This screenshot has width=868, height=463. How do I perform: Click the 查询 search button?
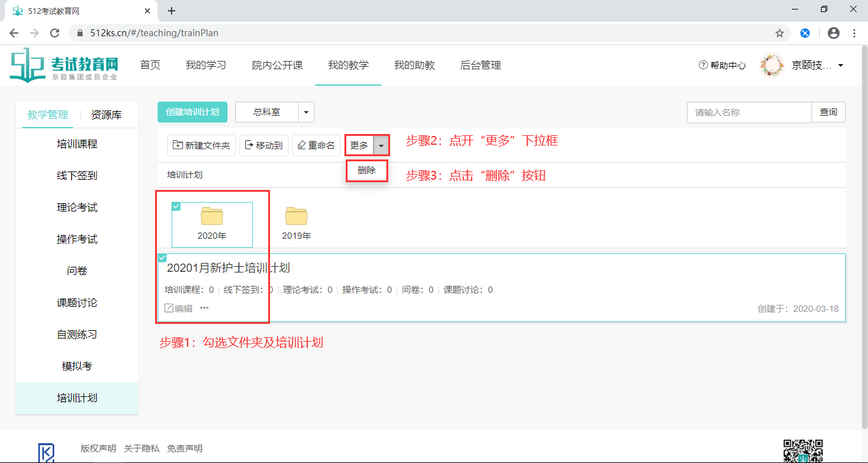829,112
